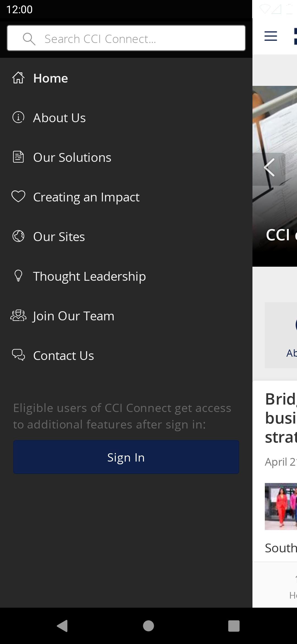Tap the lightbulb icon for Thought Leadership
Screen dimensions: 297x644
pyautogui.click(x=18, y=276)
